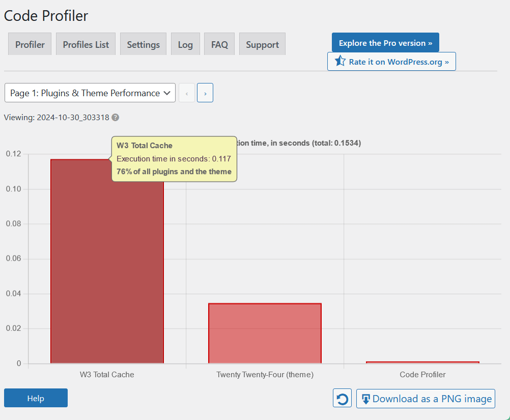Click Download as a PNG image
The height and width of the screenshot is (420, 510).
426,399
